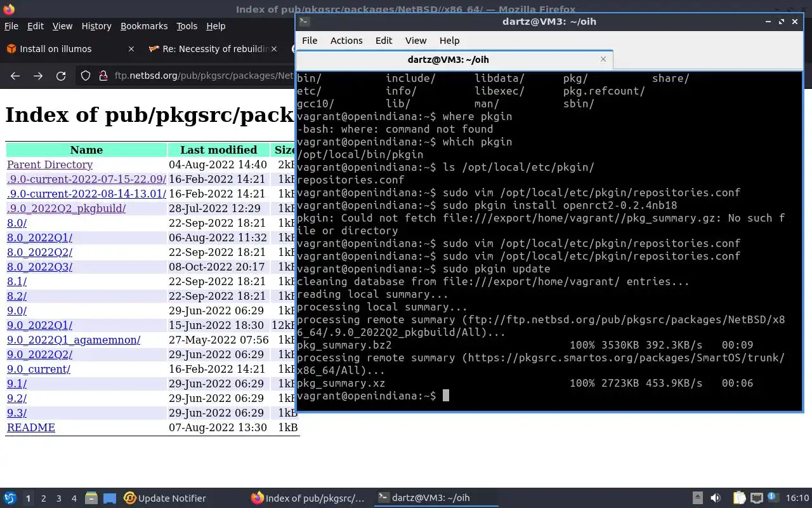
Task: Switch to 'Re: Necessity of rebuilding' tab
Action: 216,49
